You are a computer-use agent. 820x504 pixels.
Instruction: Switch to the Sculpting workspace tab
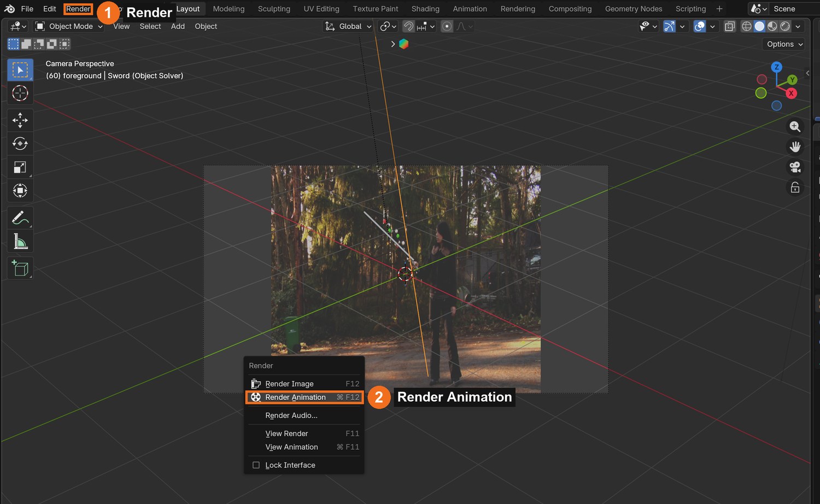(274, 9)
